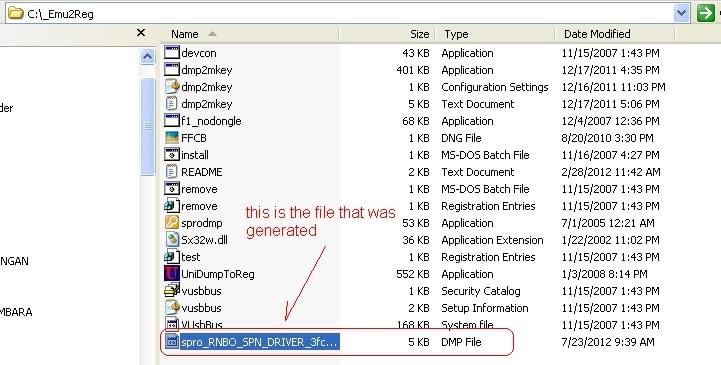Select the test registry file icon

tap(172, 257)
